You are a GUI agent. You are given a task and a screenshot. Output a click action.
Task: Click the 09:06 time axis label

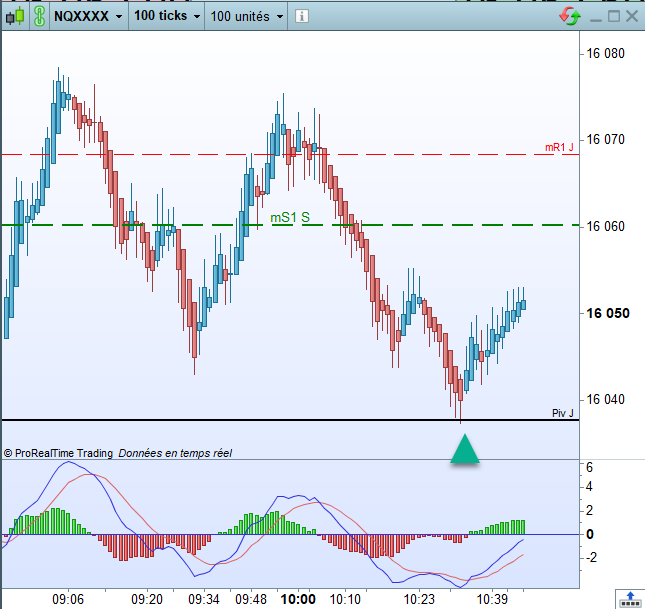tap(68, 599)
